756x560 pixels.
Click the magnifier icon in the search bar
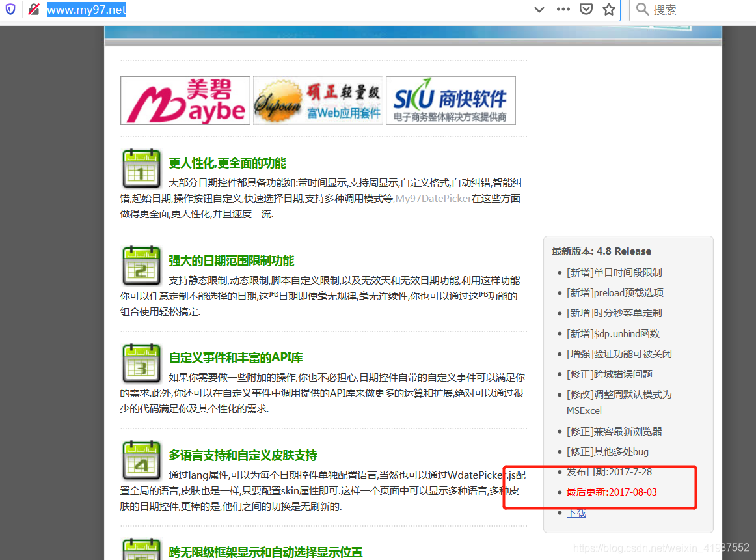click(641, 9)
